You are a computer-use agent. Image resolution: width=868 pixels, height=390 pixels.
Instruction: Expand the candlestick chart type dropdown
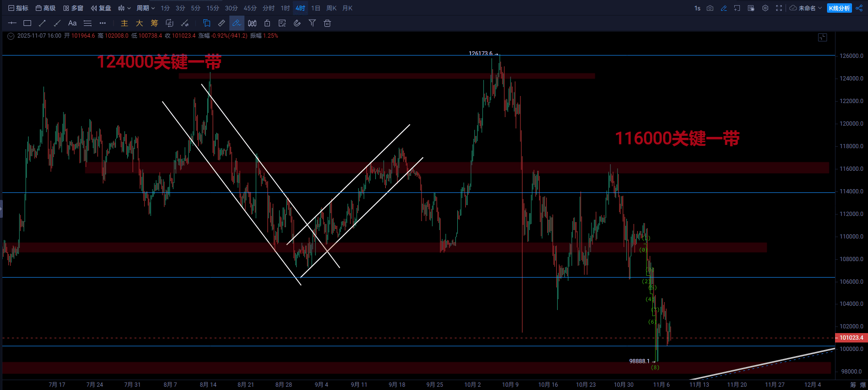tap(124, 8)
